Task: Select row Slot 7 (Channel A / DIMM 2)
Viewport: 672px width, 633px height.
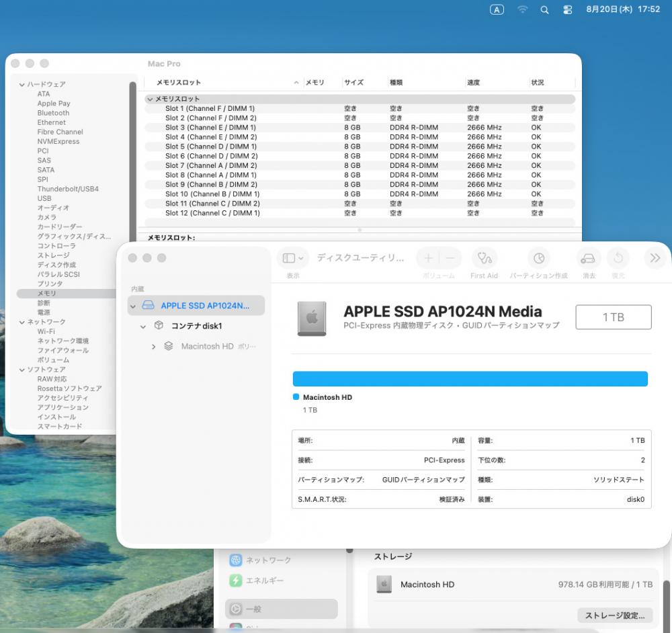Action: pos(360,165)
